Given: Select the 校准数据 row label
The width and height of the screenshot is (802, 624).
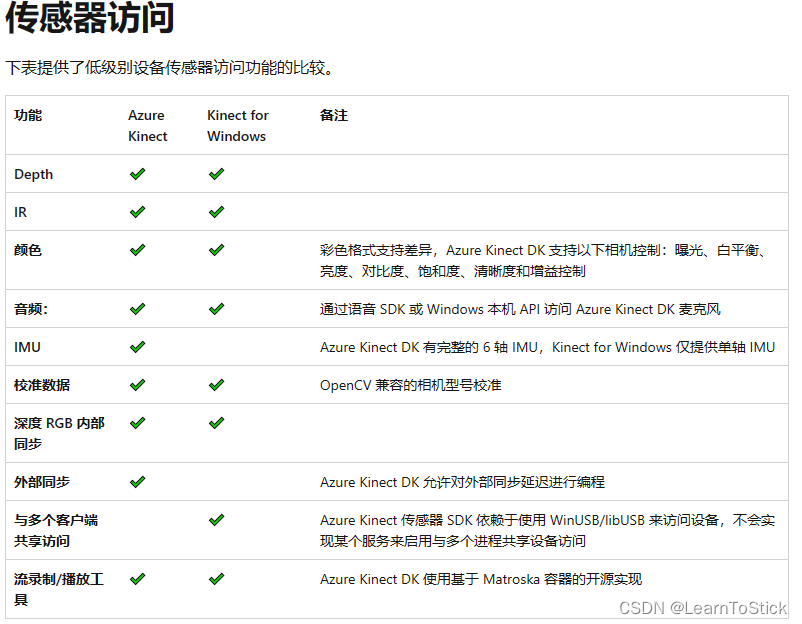Looking at the screenshot, I should 42,385.
